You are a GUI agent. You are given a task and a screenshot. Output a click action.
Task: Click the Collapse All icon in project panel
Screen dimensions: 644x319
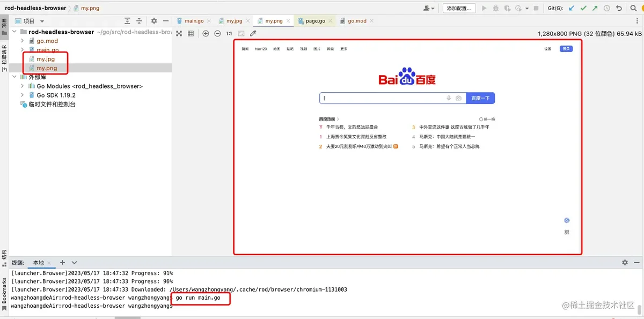tap(139, 21)
